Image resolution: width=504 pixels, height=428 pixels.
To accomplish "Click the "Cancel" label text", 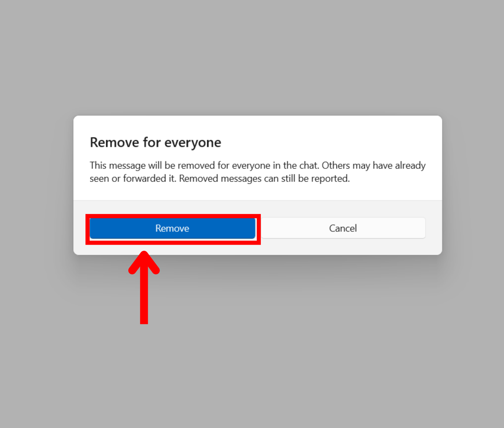I will pyautogui.click(x=343, y=228).
